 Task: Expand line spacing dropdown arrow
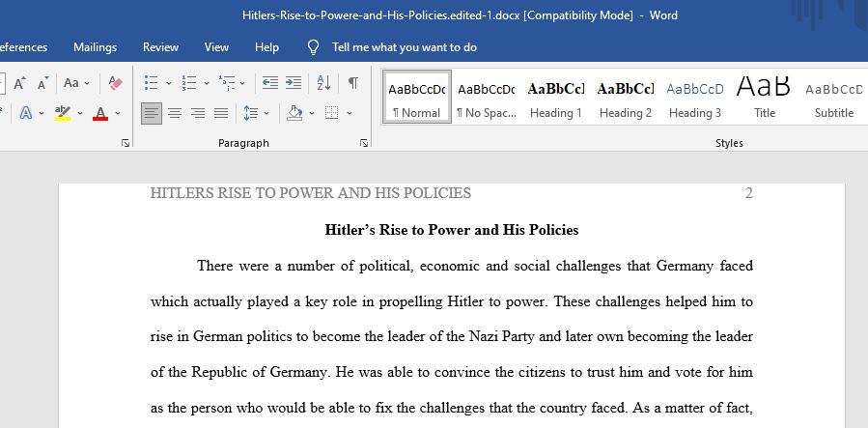point(266,113)
